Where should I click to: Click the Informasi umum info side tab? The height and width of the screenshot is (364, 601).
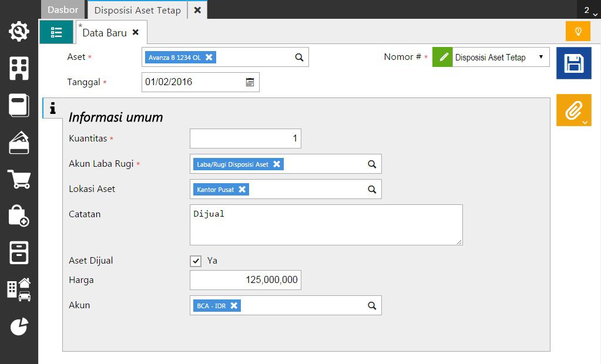(x=53, y=109)
